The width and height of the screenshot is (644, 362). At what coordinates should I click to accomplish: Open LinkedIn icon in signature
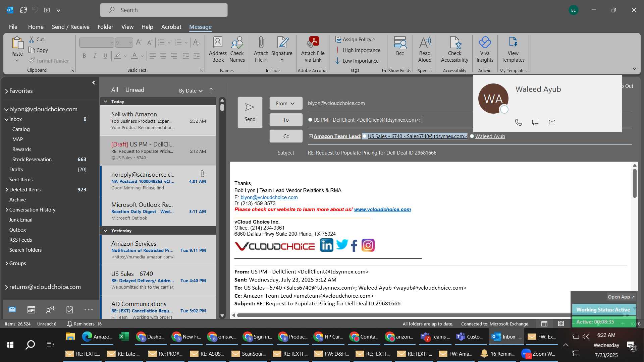pyautogui.click(x=327, y=245)
